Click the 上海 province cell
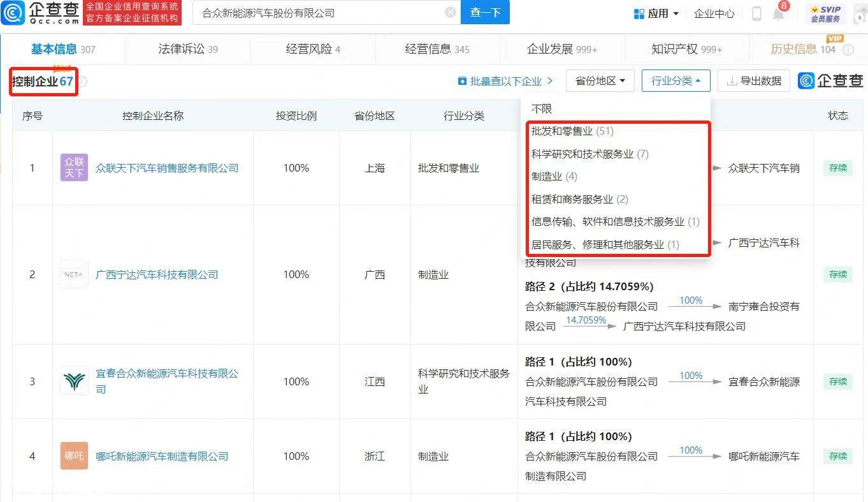Image resolution: width=868 pixels, height=502 pixels. point(375,168)
